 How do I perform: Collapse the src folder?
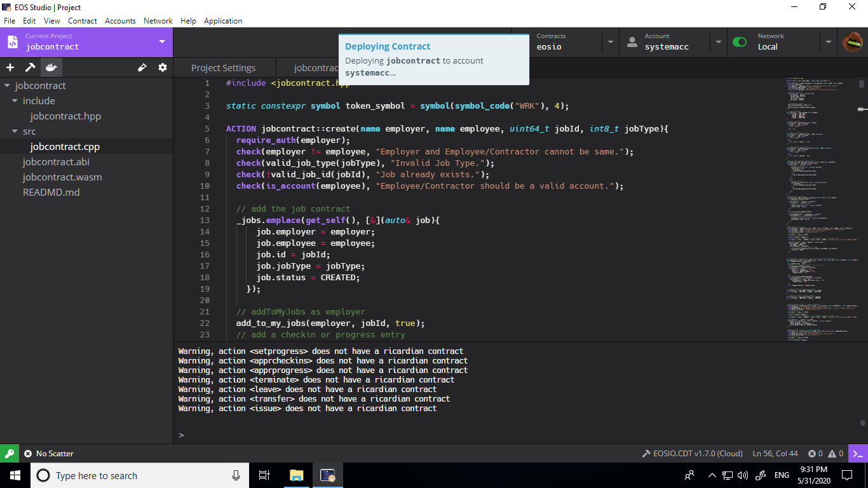[x=15, y=132]
